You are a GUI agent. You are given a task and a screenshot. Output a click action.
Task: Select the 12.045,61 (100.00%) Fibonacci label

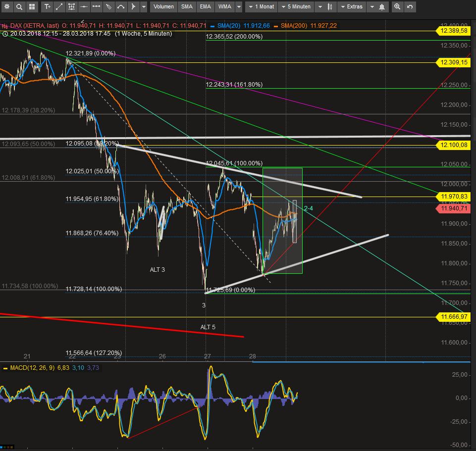pyautogui.click(x=234, y=163)
